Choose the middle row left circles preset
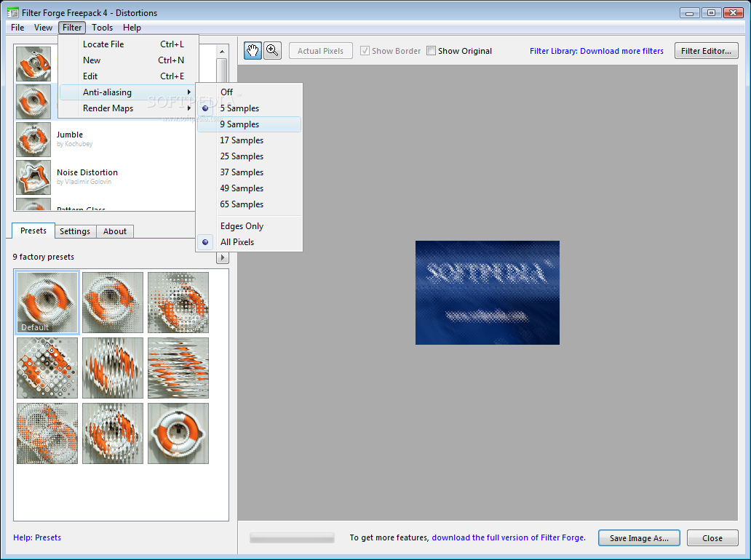 [47, 367]
